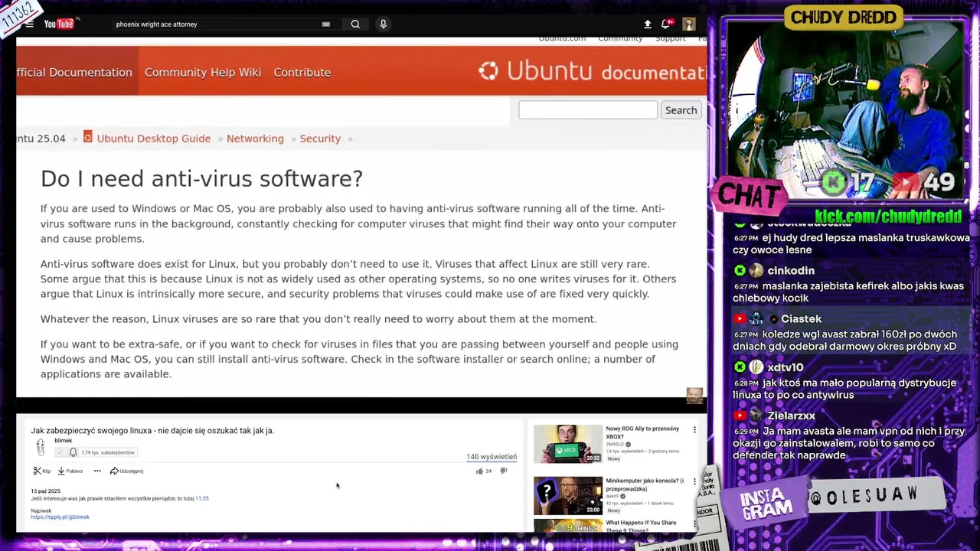Click the 9 THINGS video thumbnail

(567, 526)
